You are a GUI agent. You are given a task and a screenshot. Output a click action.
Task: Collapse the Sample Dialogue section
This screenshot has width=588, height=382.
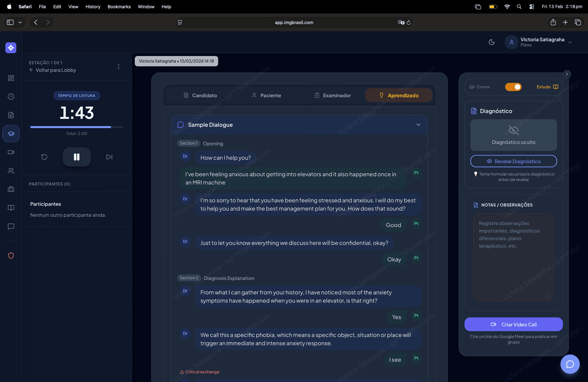(x=418, y=125)
